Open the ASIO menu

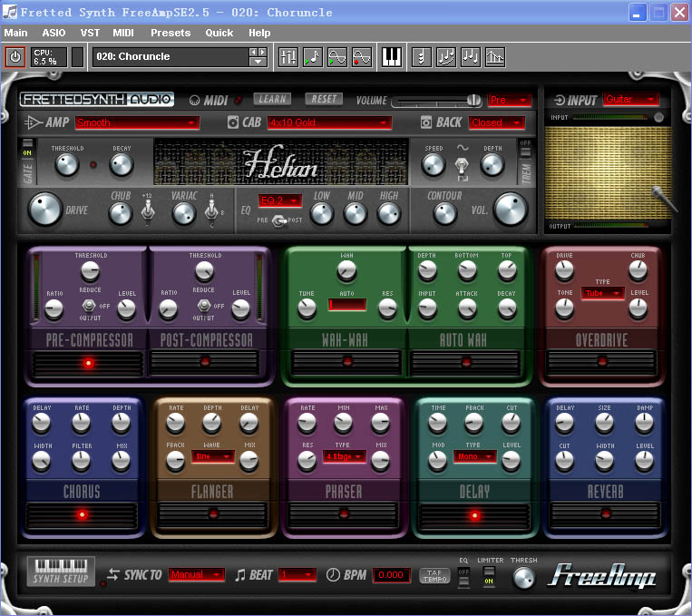(x=54, y=33)
